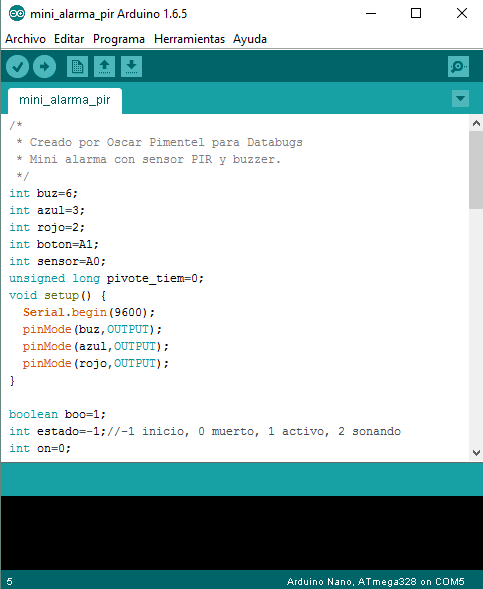Select the mini_alarma_pir sketch tab
Screen dimensions: 483x589
[x=65, y=100]
